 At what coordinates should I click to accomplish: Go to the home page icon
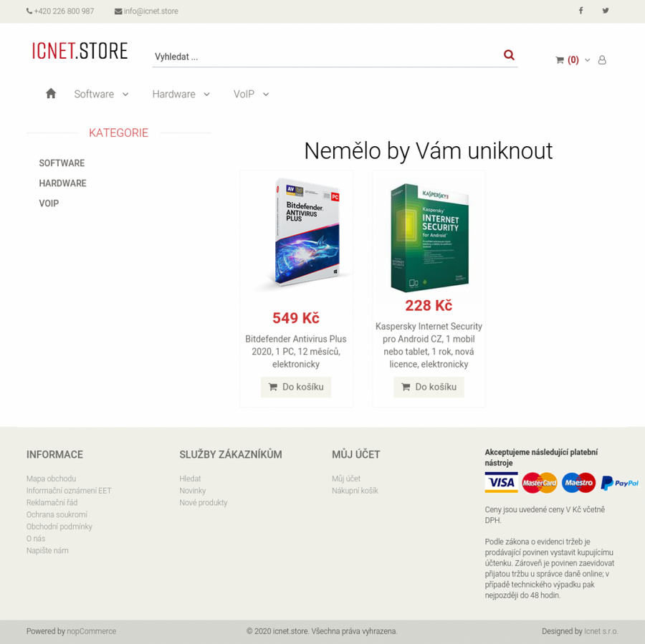(x=51, y=94)
